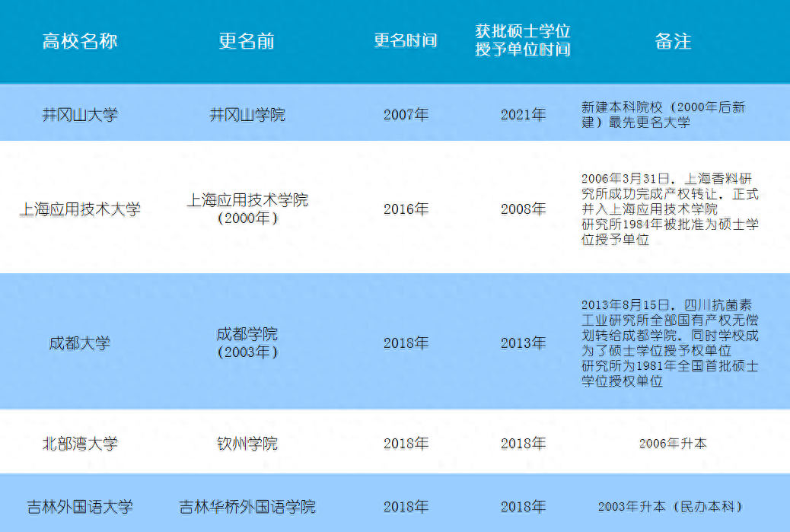The width and height of the screenshot is (790, 532).
Task: Click the 北部湾大学 cell
Action: point(80,443)
